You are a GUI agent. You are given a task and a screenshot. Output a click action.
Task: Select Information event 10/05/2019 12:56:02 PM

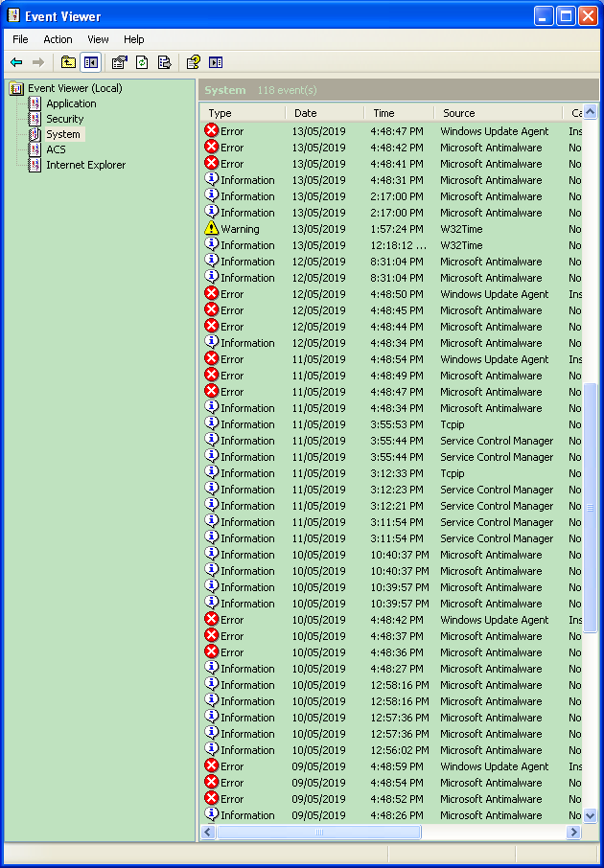click(391, 750)
